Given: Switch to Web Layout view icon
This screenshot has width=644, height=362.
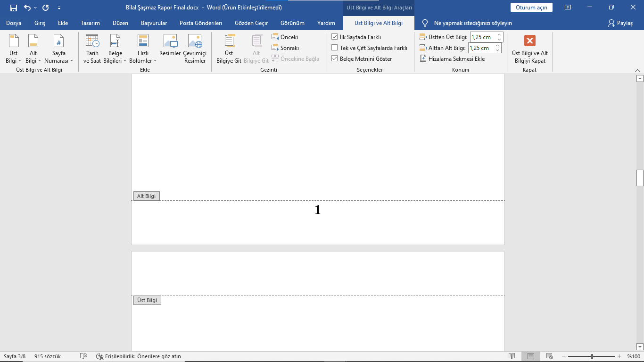Looking at the screenshot, I should (x=549, y=356).
